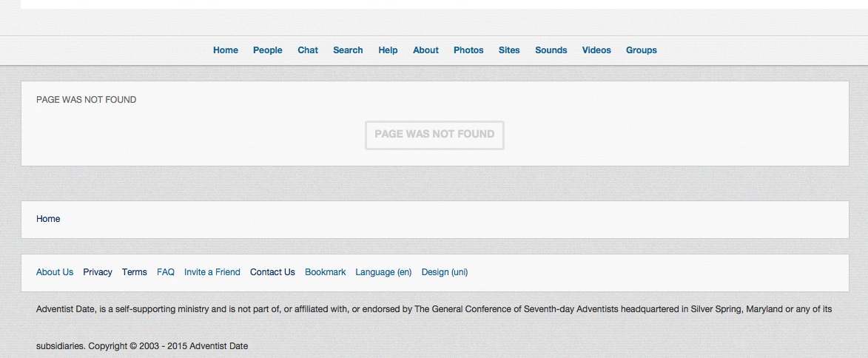Open the Language (en) selector
The height and width of the screenshot is (358, 868).
pyautogui.click(x=383, y=272)
